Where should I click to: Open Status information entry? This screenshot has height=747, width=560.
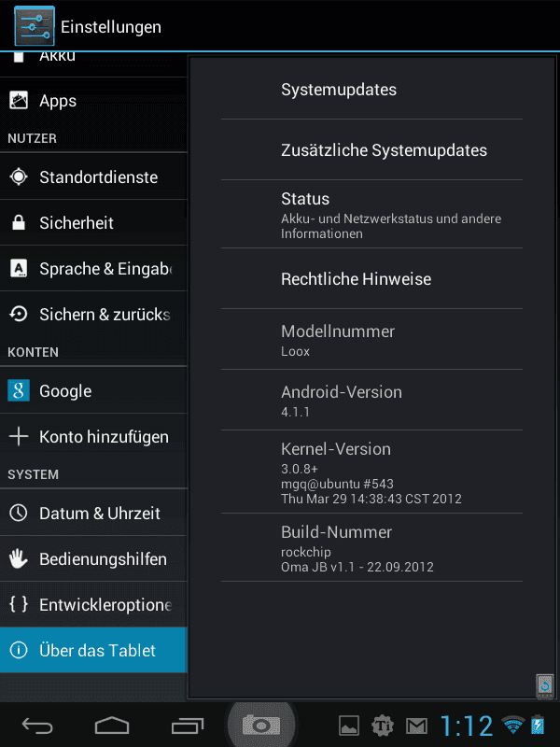pos(371,214)
